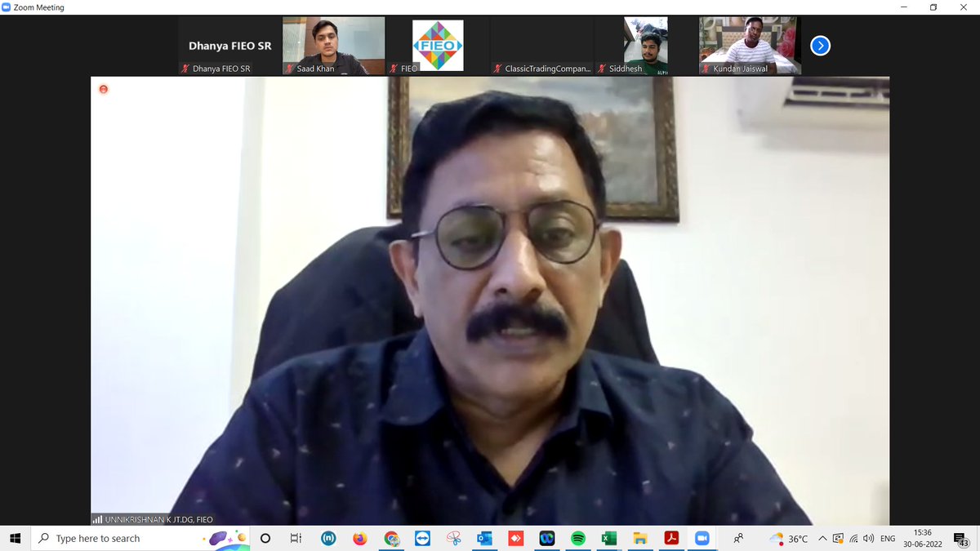Image resolution: width=980 pixels, height=551 pixels.
Task: Click the muted microphone icon beside Siddhesh
Action: tap(602, 69)
